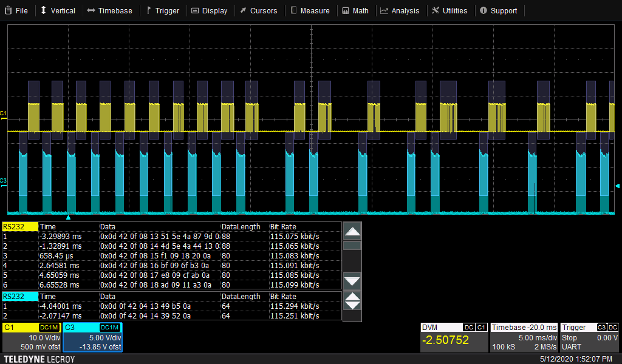
Task: Open the Measure menu
Action: tap(310, 10)
